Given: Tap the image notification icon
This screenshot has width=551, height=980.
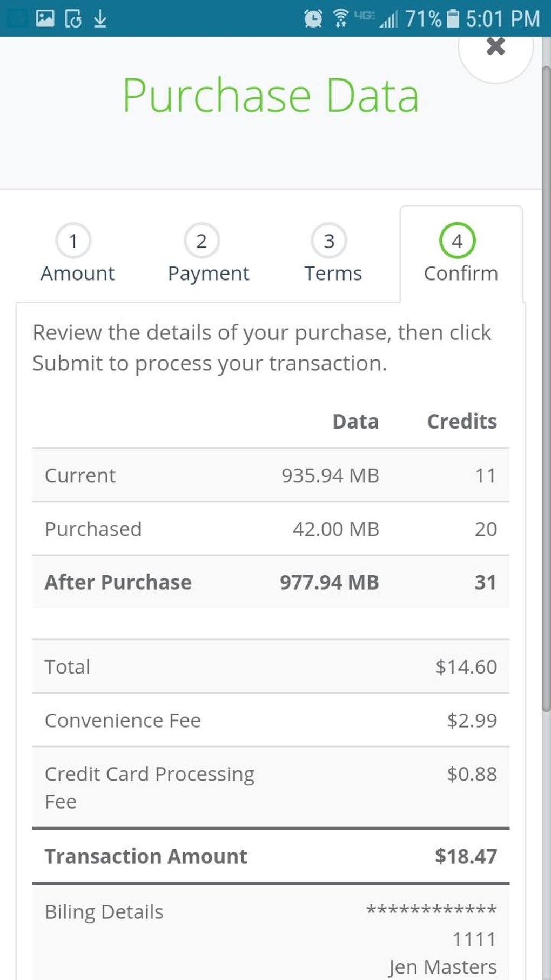Looking at the screenshot, I should tap(45, 18).
